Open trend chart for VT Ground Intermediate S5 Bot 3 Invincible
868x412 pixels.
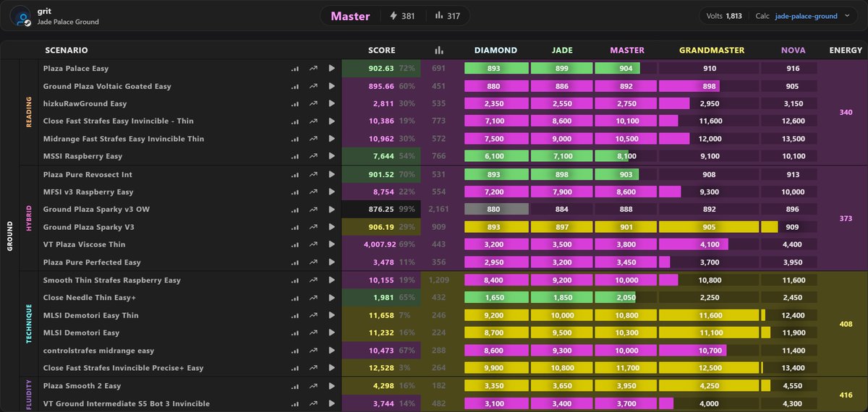click(x=313, y=403)
